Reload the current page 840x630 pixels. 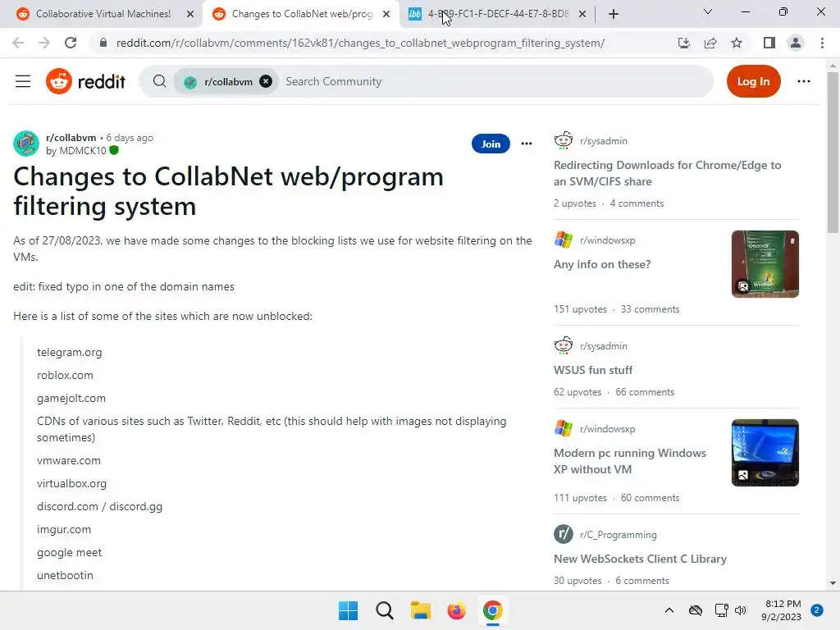[71, 43]
